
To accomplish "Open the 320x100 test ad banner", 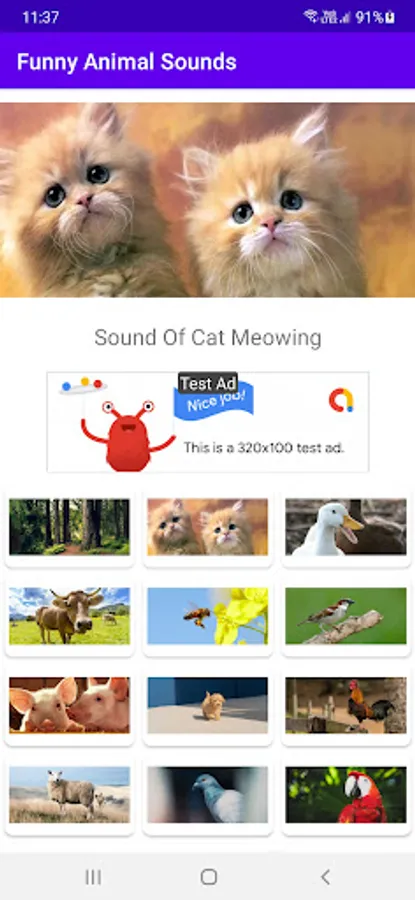I will [x=208, y=422].
